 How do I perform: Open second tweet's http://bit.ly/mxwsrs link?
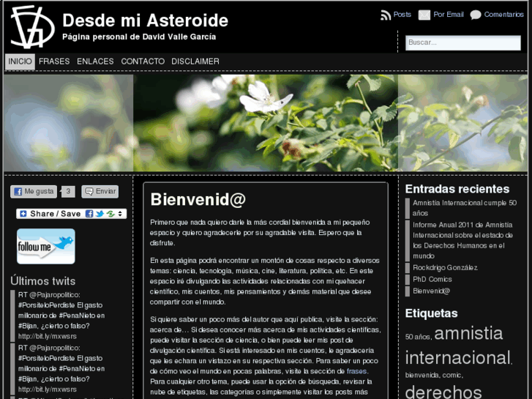[x=48, y=389]
